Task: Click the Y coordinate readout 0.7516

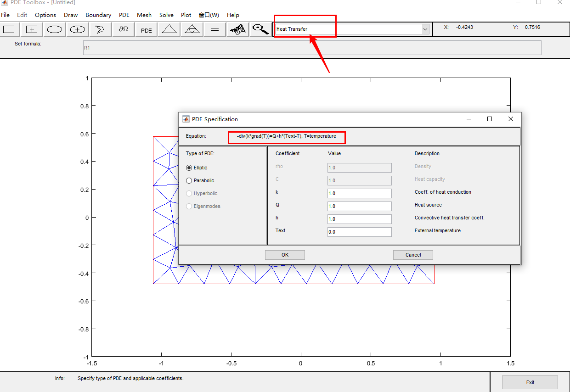Action: coord(532,27)
